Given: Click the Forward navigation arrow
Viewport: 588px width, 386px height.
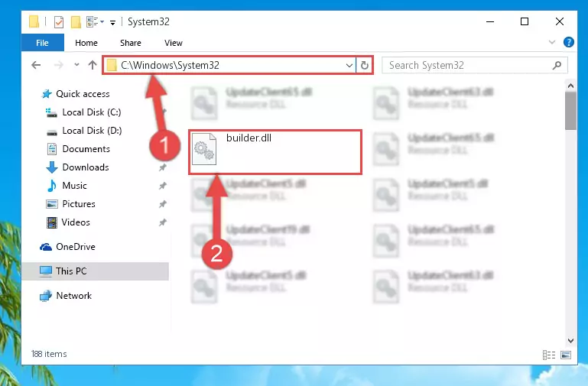Looking at the screenshot, I should pos(59,65).
